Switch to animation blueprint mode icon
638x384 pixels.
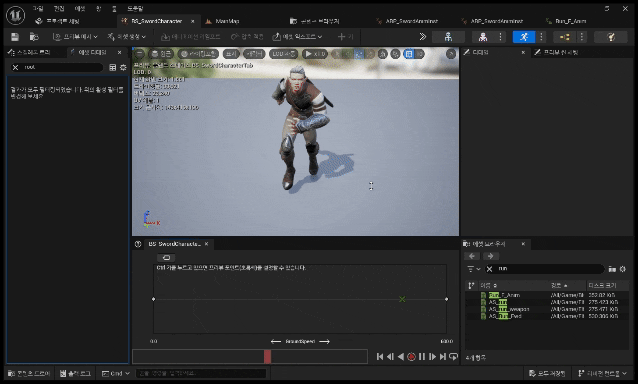(564, 37)
